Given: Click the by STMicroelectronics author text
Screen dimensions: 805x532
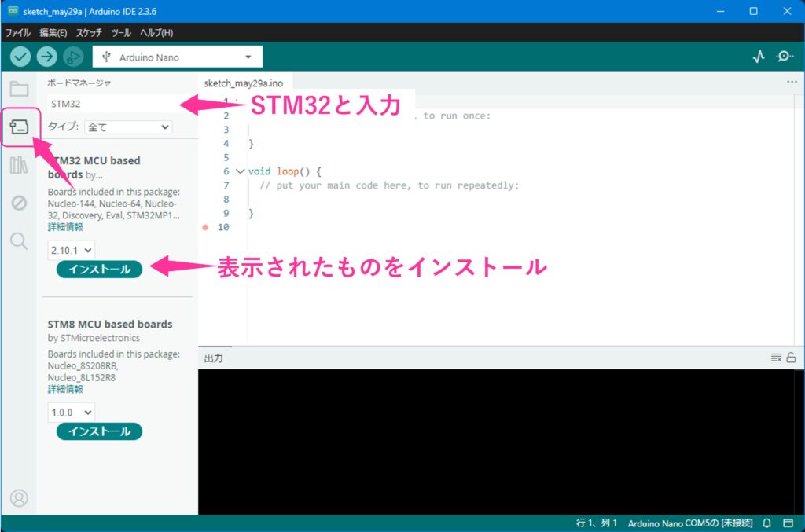Looking at the screenshot, I should point(94,338).
